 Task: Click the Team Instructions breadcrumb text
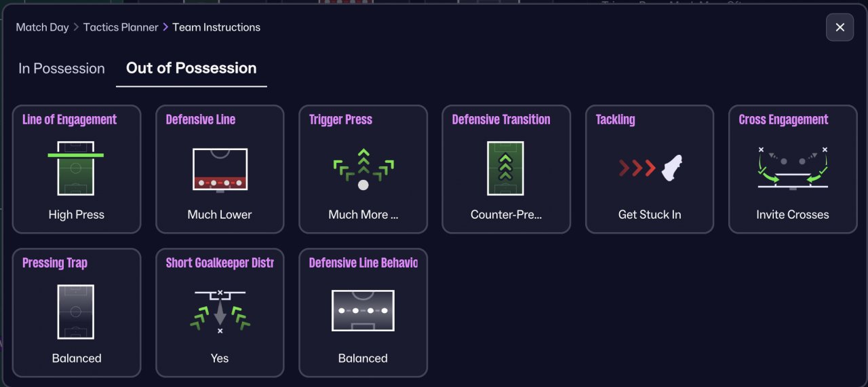tap(216, 27)
